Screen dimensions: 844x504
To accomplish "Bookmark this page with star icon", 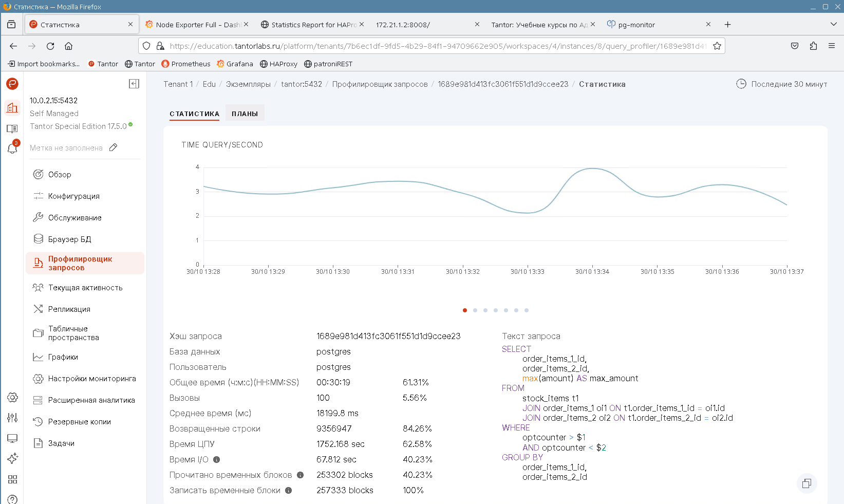I will 717,46.
